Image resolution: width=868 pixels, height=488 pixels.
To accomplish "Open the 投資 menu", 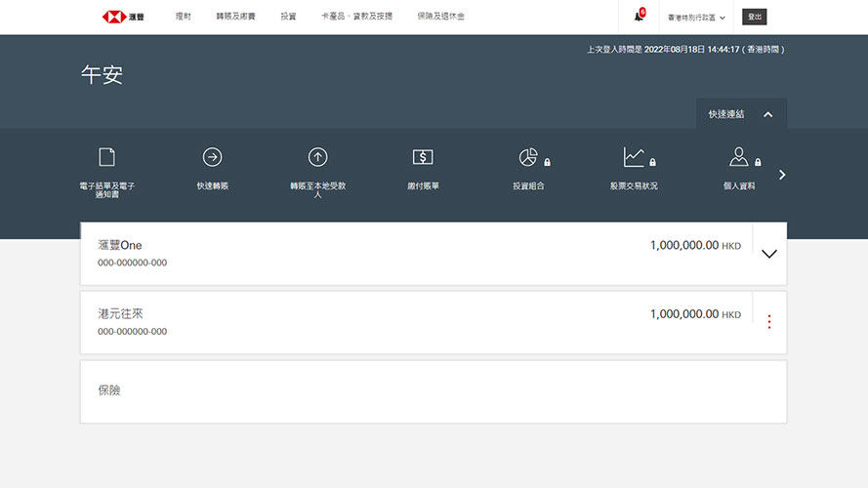I will tap(288, 17).
